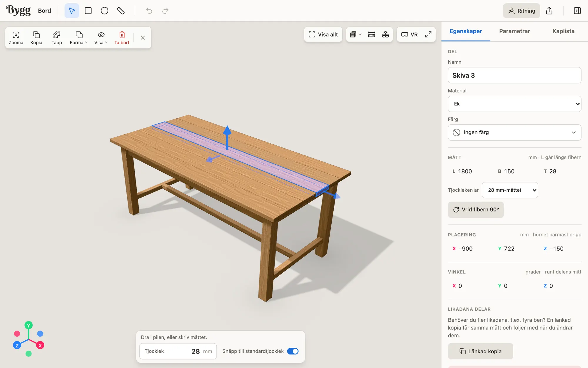Screen dimensions: 588x368
Task: Click the exploded view cubes icon
Action: (x=385, y=34)
